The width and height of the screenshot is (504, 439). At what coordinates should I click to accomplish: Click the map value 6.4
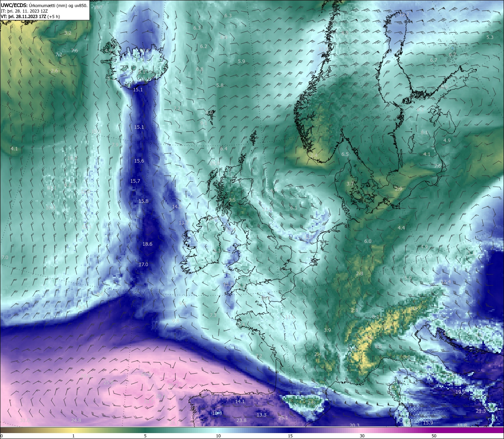click(224, 149)
